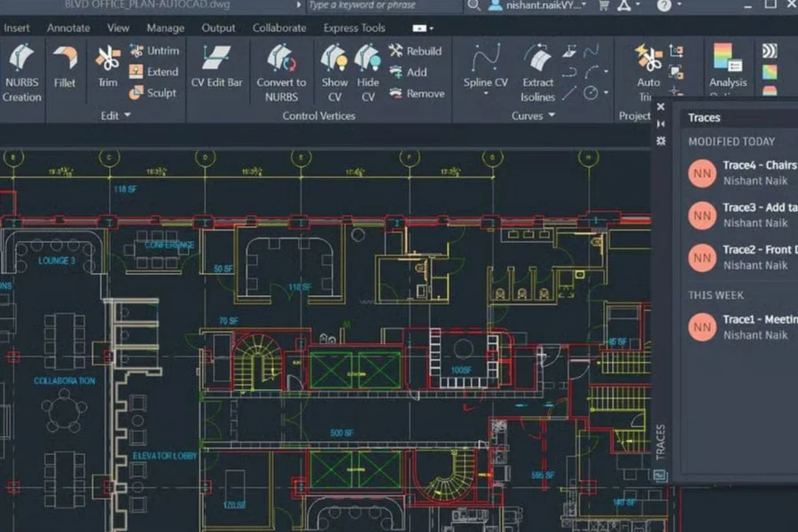Screen dimensions: 798x532
Task: Hide CV control vertices
Action: (367, 71)
